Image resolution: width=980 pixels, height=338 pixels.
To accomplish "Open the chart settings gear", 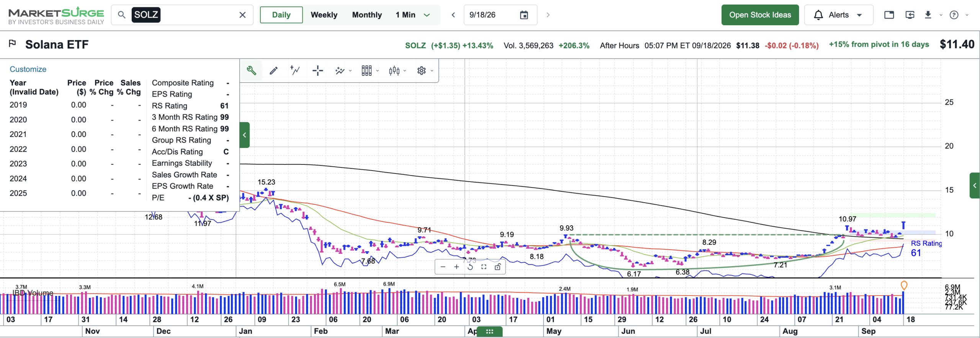I will tap(421, 71).
